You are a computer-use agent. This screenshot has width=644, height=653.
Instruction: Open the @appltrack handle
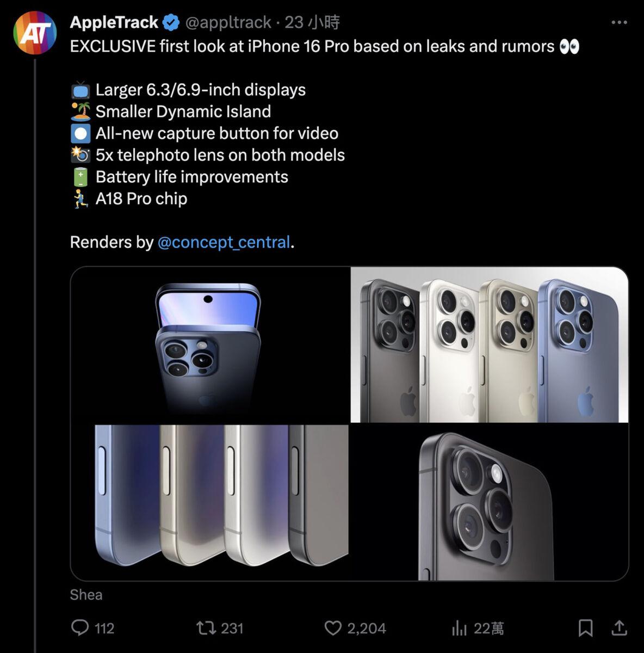(x=228, y=22)
